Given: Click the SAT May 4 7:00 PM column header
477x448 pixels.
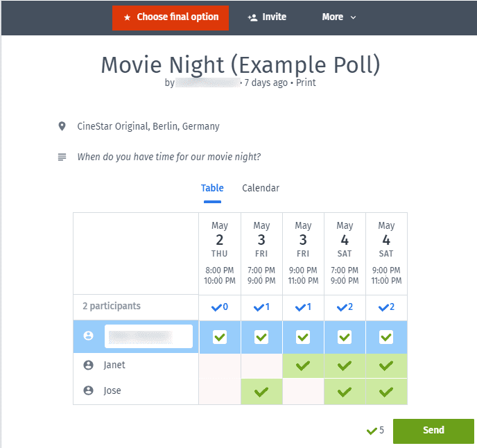Looking at the screenshot, I should click(x=345, y=253).
